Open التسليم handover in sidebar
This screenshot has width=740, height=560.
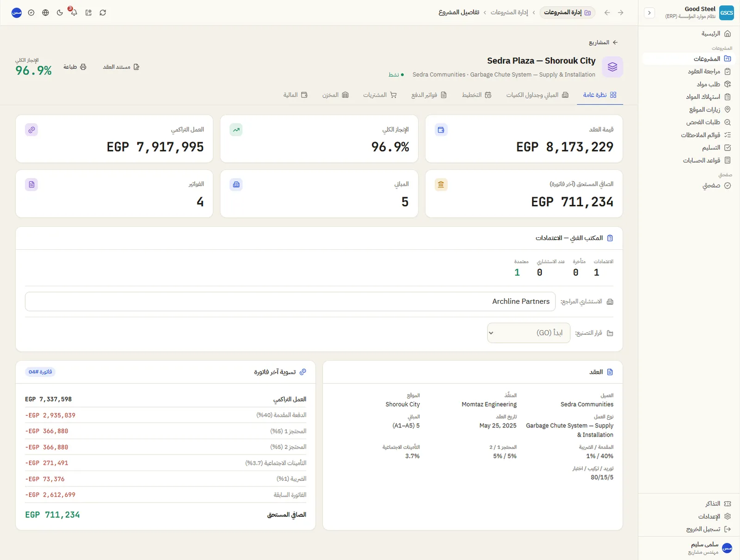[x=689, y=148]
